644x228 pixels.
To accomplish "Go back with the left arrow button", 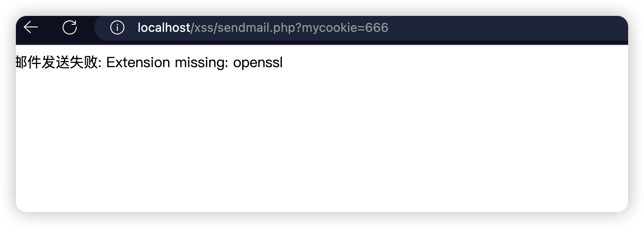I will pos(31,27).
